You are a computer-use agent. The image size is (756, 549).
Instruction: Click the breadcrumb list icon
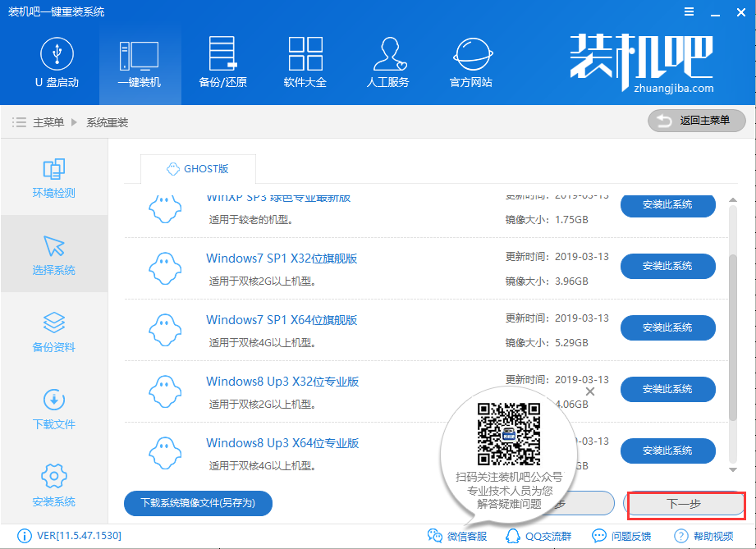coord(19,122)
